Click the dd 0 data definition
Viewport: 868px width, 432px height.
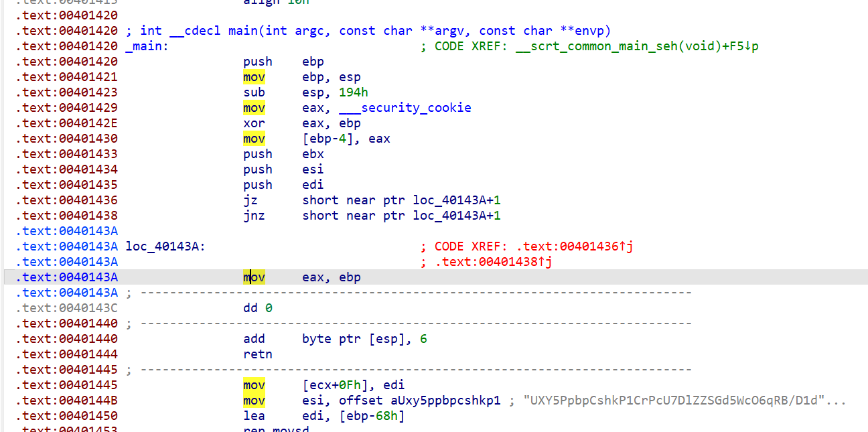click(x=258, y=307)
